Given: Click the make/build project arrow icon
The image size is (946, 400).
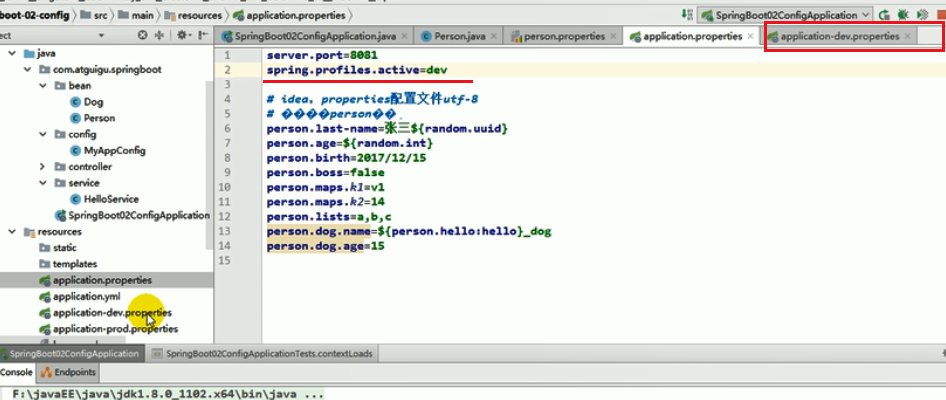Looking at the screenshot, I should (x=687, y=14).
